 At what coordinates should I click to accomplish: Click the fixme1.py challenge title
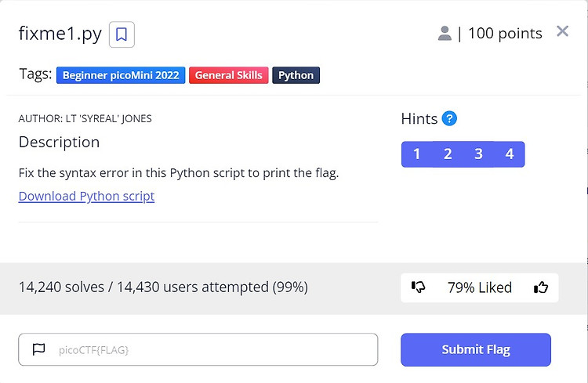coord(60,34)
